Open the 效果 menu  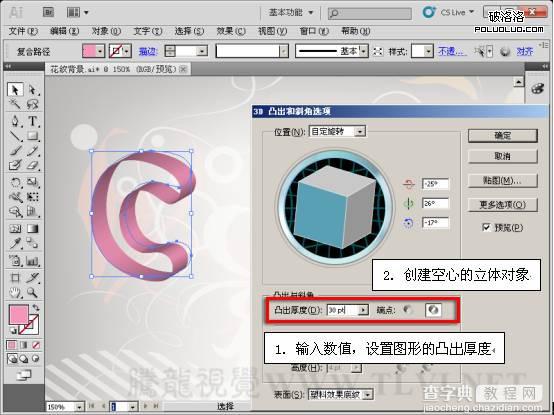click(x=231, y=31)
